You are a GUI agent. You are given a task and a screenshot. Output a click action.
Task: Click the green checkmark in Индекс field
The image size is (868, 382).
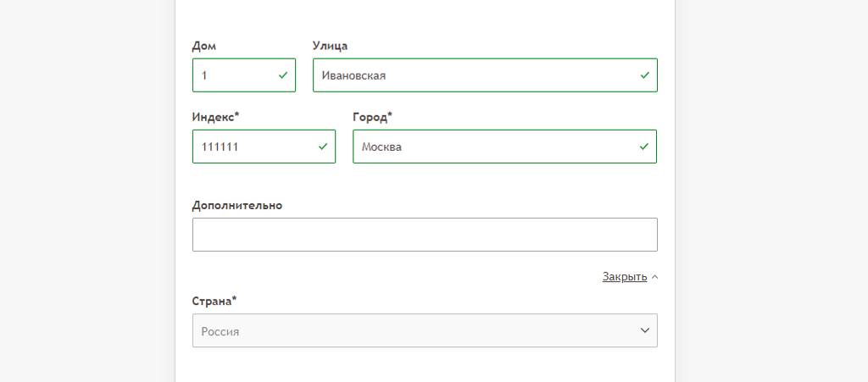coord(323,147)
